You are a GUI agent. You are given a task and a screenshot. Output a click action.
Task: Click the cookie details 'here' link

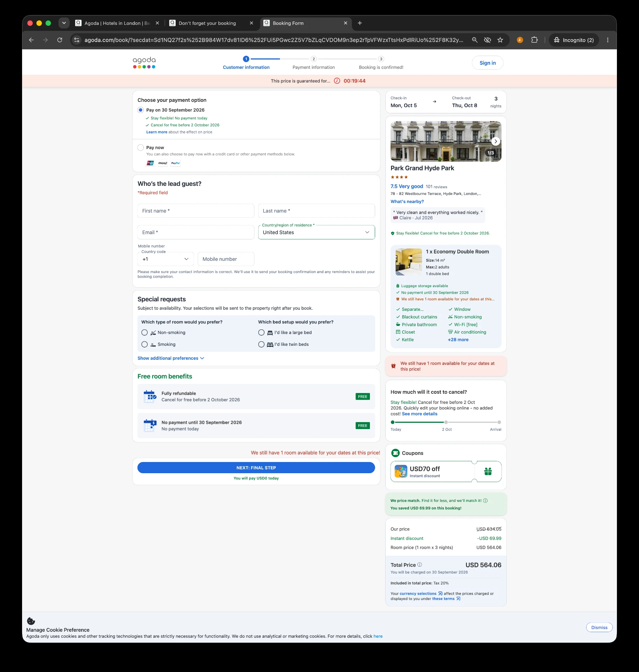(x=378, y=636)
